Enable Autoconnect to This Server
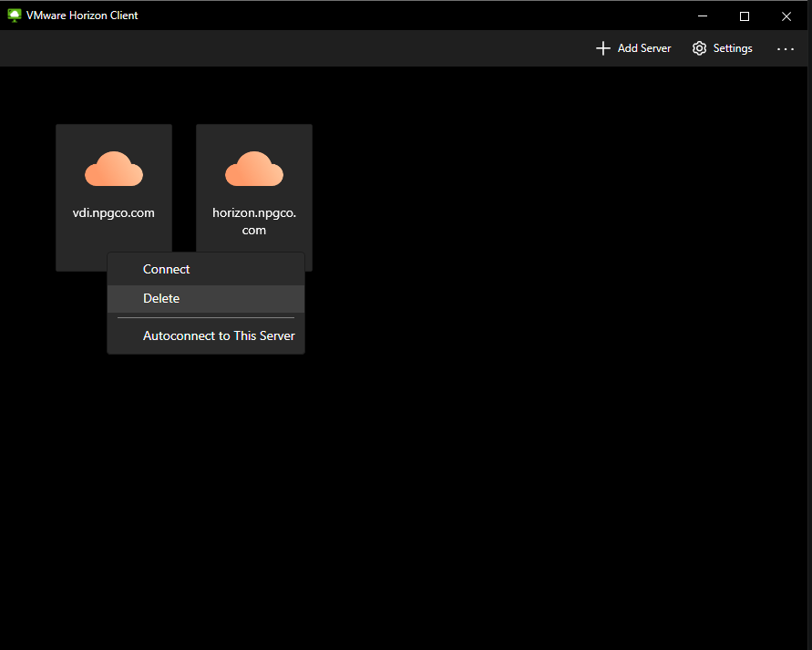This screenshot has height=650, width=812. click(219, 335)
